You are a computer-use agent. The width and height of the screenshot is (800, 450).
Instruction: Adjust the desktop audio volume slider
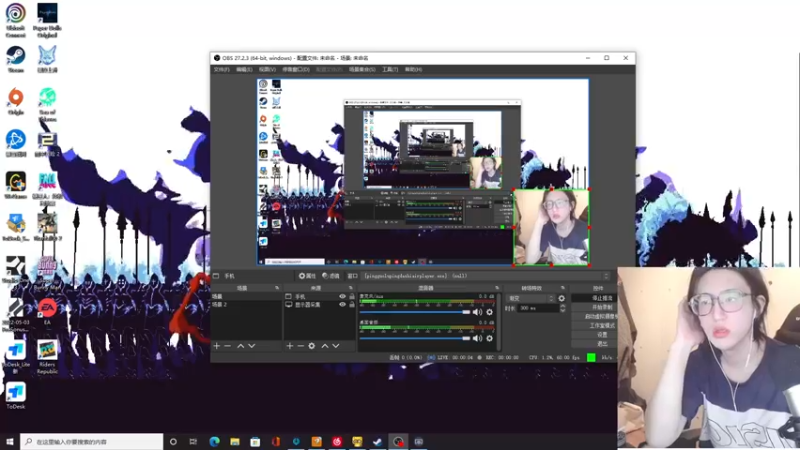pos(415,338)
